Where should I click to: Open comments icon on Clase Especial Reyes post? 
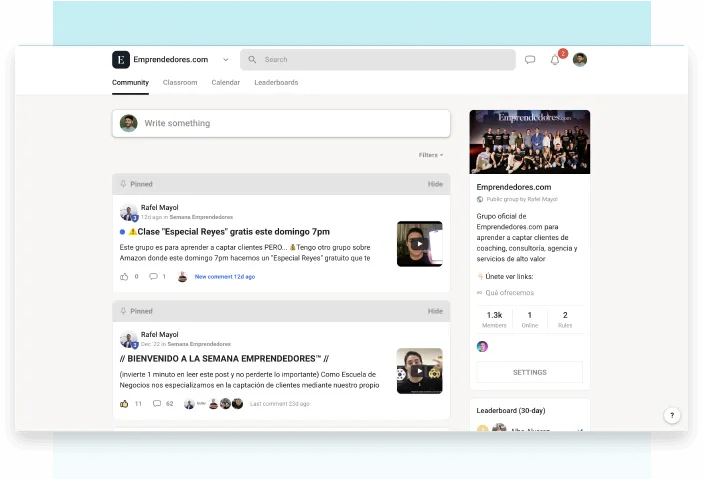tap(153, 277)
